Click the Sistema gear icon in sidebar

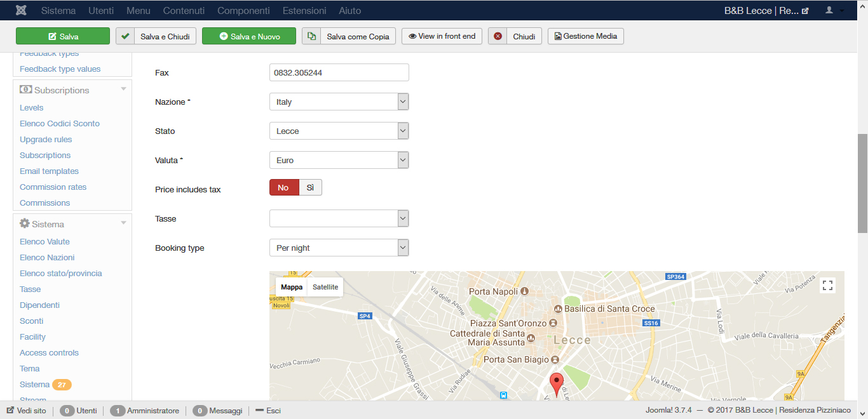pyautogui.click(x=25, y=224)
